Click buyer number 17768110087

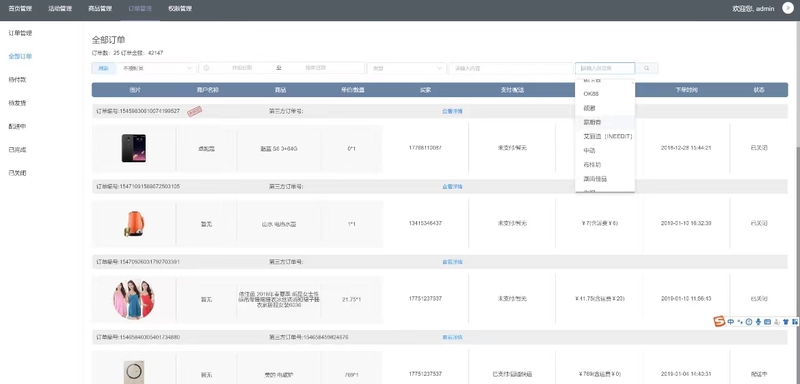click(x=425, y=148)
